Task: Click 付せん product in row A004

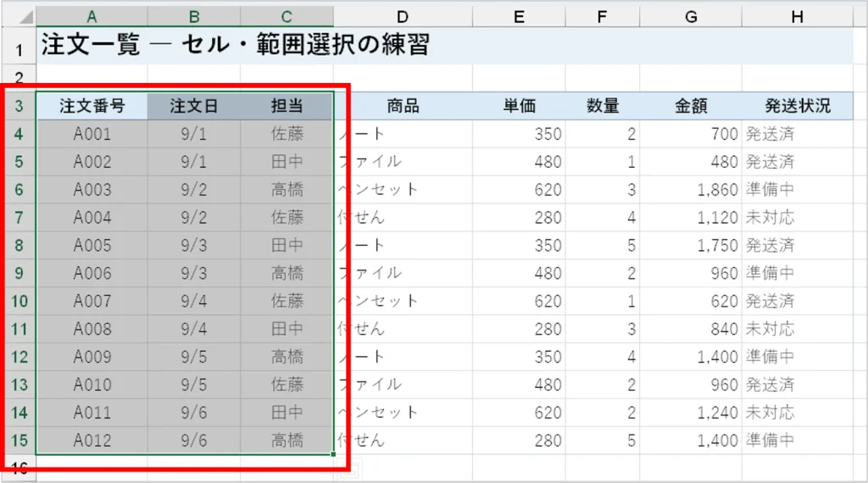Action: [x=403, y=218]
